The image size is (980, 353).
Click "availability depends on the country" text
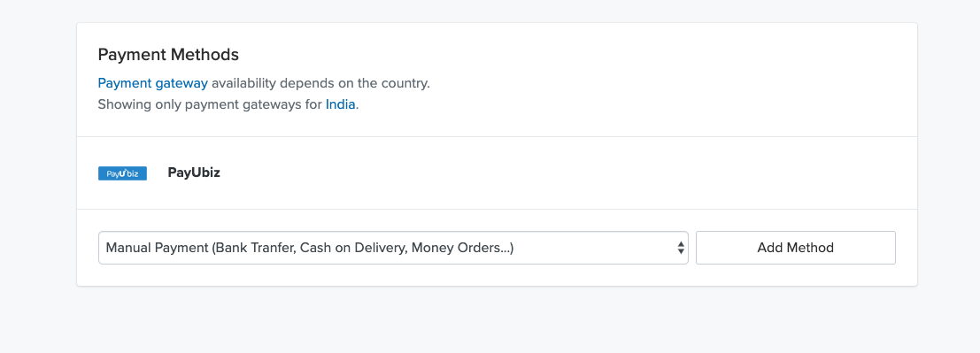pos(320,83)
